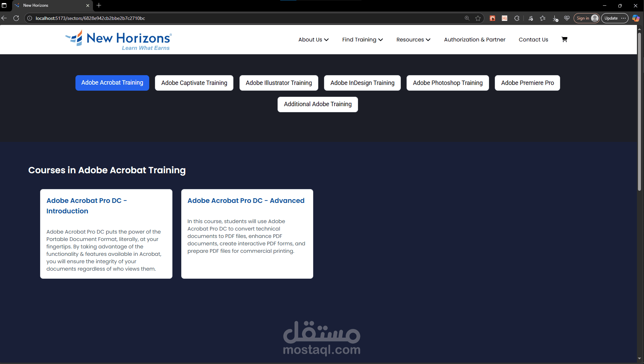Viewport: 644px width, 364px height.
Task: Open the media music note icon
Action: click(x=531, y=18)
